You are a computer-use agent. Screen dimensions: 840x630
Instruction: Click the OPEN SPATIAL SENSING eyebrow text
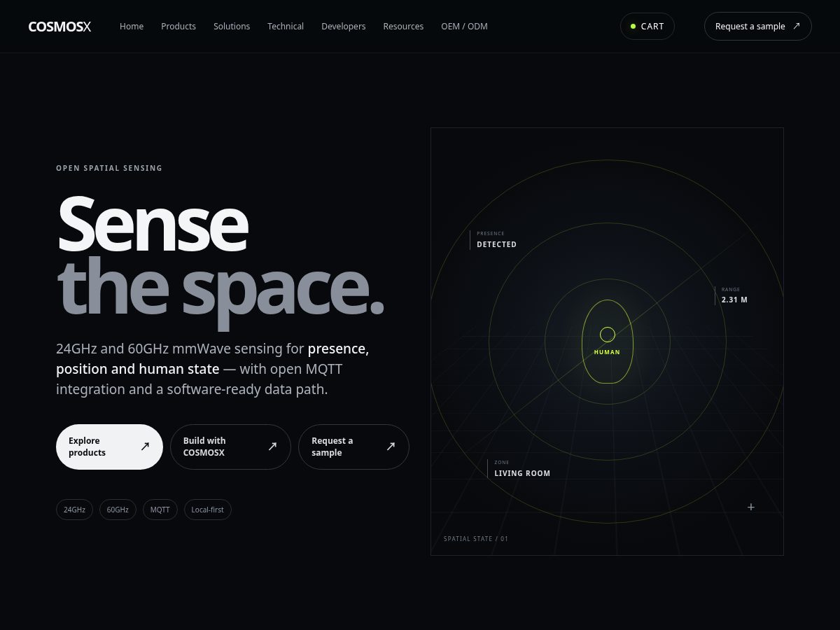[x=109, y=168]
